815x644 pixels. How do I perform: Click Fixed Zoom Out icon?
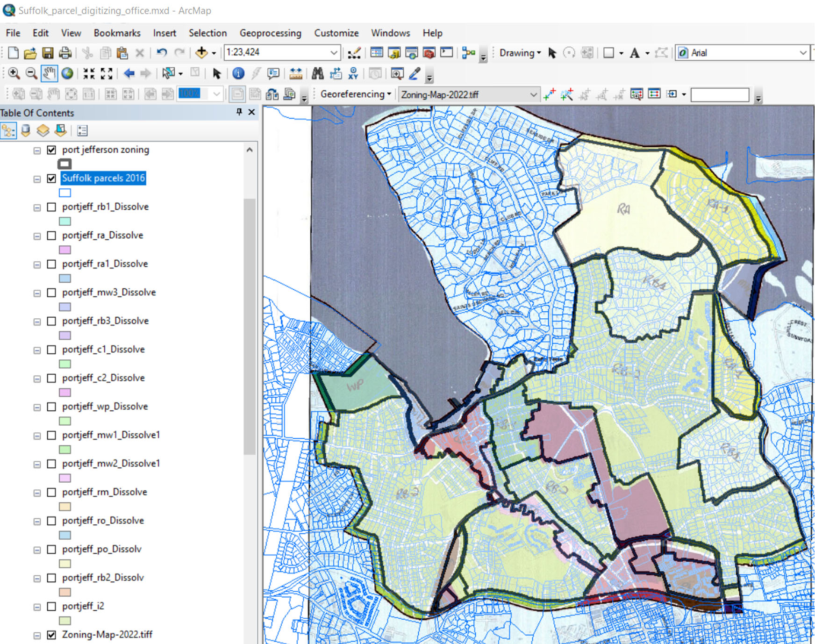107,73
